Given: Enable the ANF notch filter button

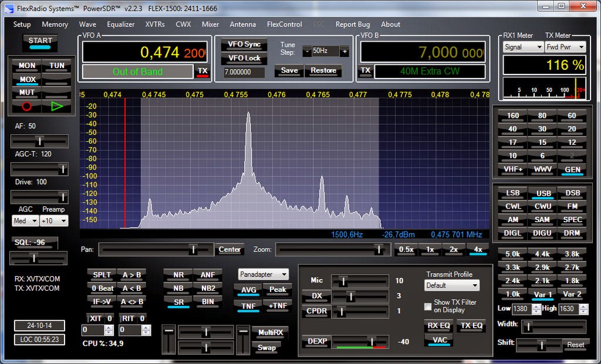Looking at the screenshot, I should [x=208, y=275].
